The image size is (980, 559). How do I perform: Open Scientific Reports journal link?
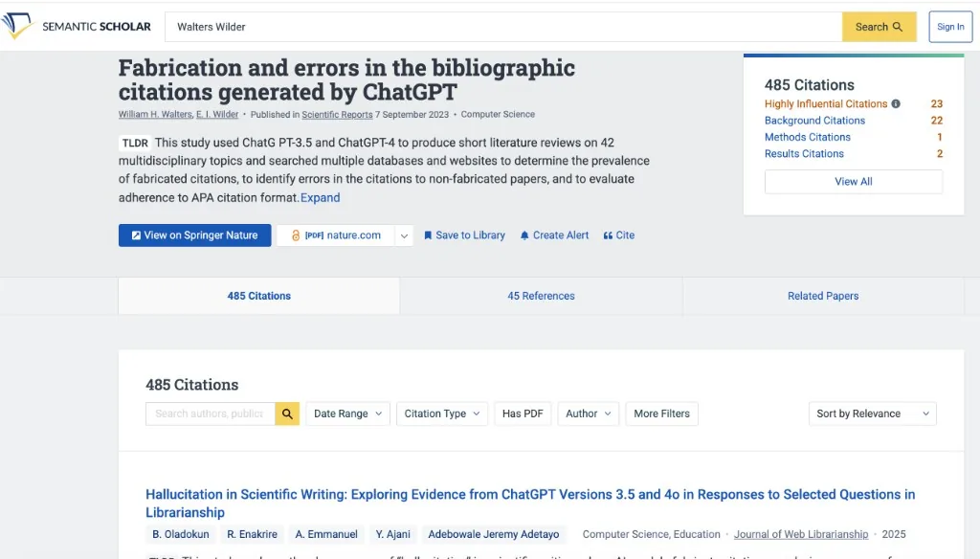(337, 115)
